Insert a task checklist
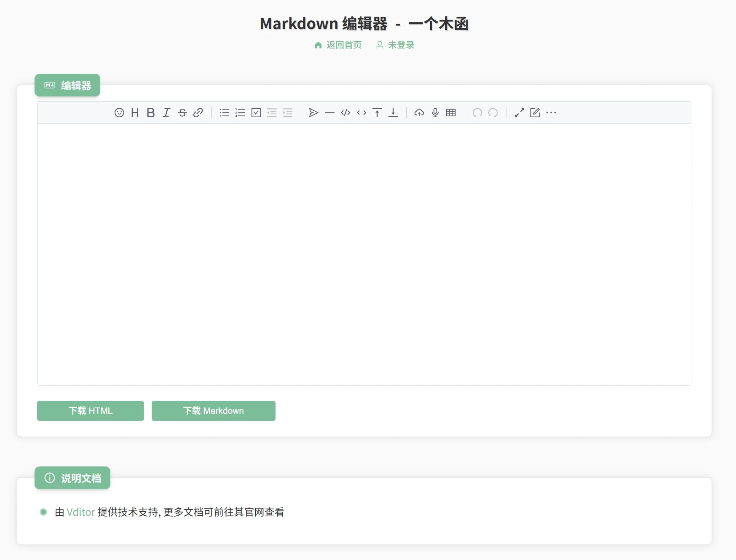This screenshot has height=560, width=736. (256, 113)
